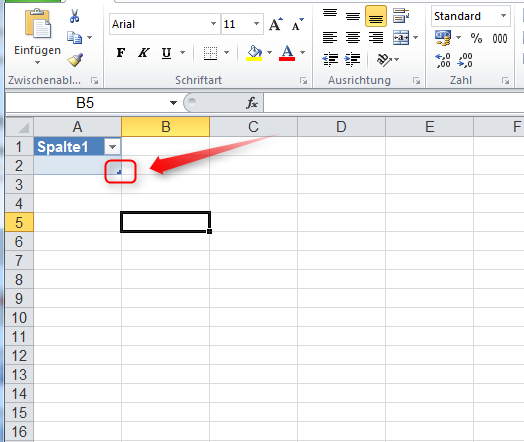Open font color palette arrow

click(302, 52)
